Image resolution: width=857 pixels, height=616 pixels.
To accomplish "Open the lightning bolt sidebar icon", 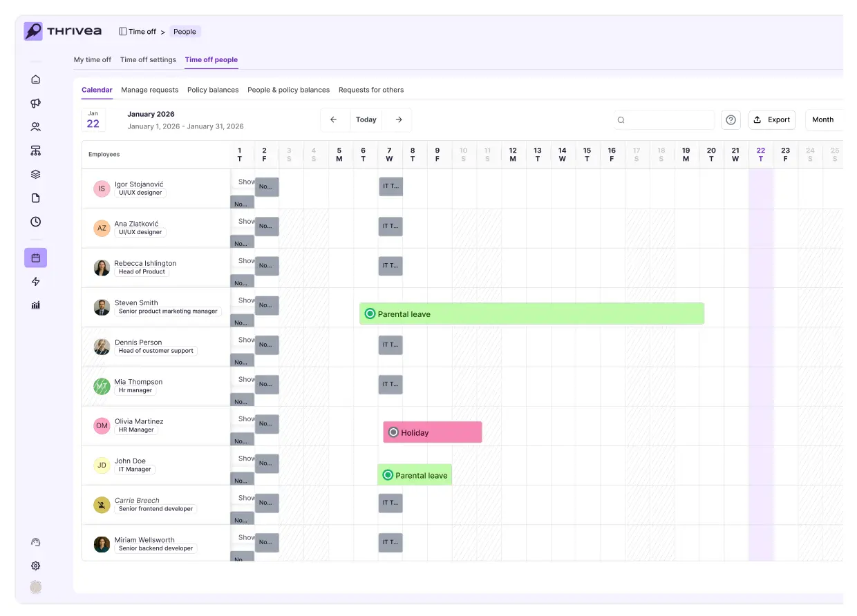I will click(x=36, y=282).
